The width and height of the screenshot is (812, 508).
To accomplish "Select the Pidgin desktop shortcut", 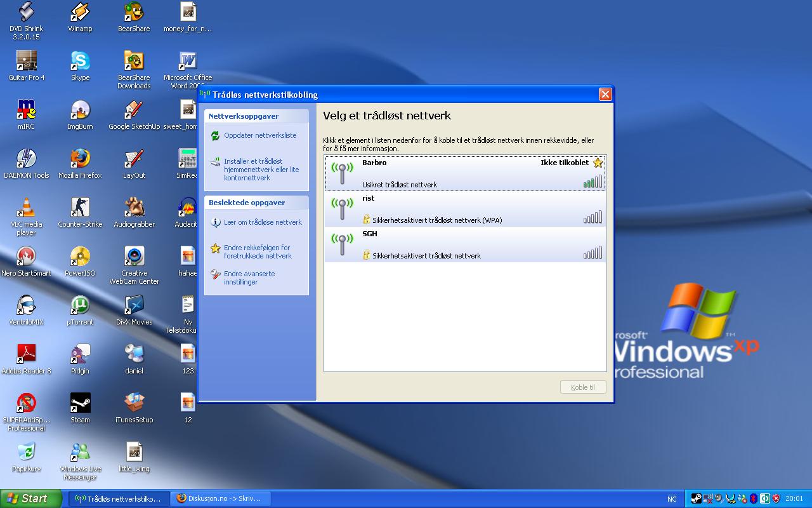I will coord(80,359).
